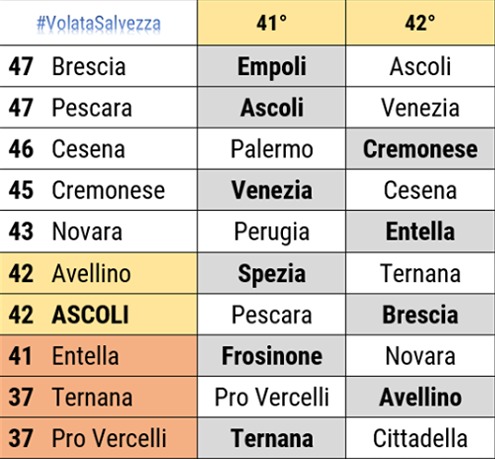Screen dimensions: 495x459
Task: Click the bold ASCOLI standings row
Action: 98,314
